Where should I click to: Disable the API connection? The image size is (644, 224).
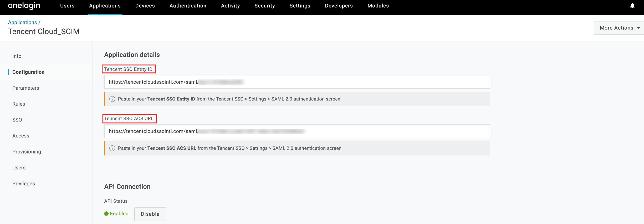150,214
